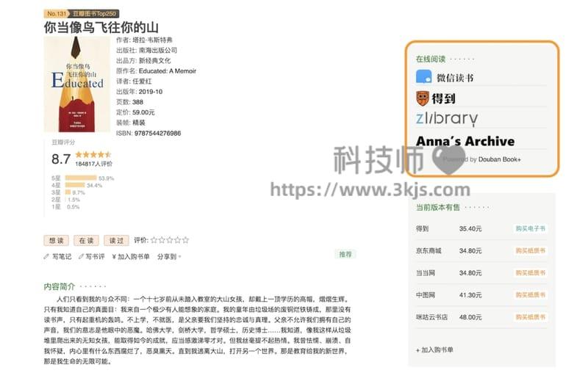The height and width of the screenshot is (373, 588).
Task: Open the 京东商城 seller link
Action: click(429, 250)
